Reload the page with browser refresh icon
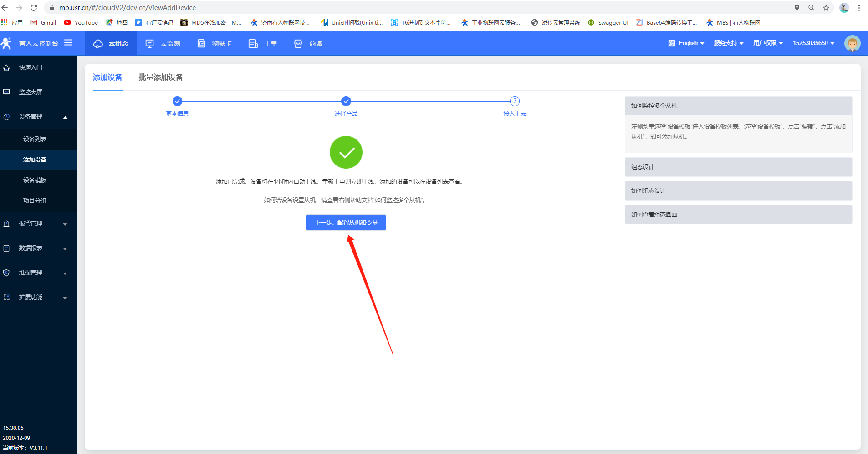The image size is (868, 454). (34, 8)
